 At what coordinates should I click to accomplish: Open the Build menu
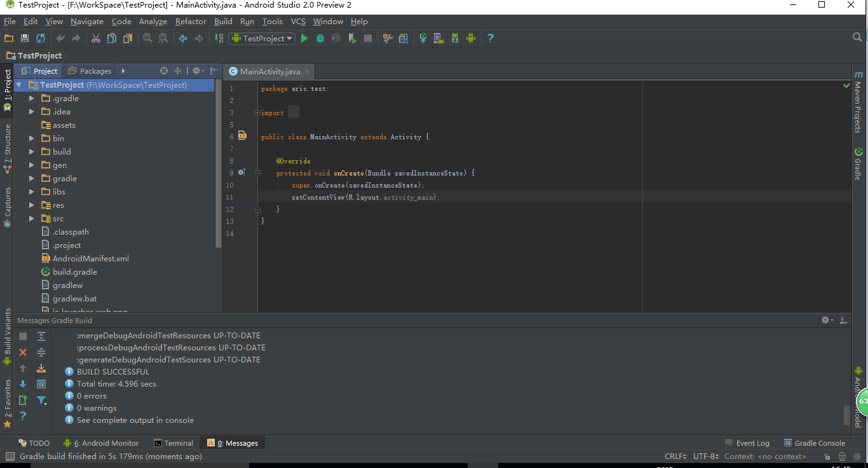[223, 21]
